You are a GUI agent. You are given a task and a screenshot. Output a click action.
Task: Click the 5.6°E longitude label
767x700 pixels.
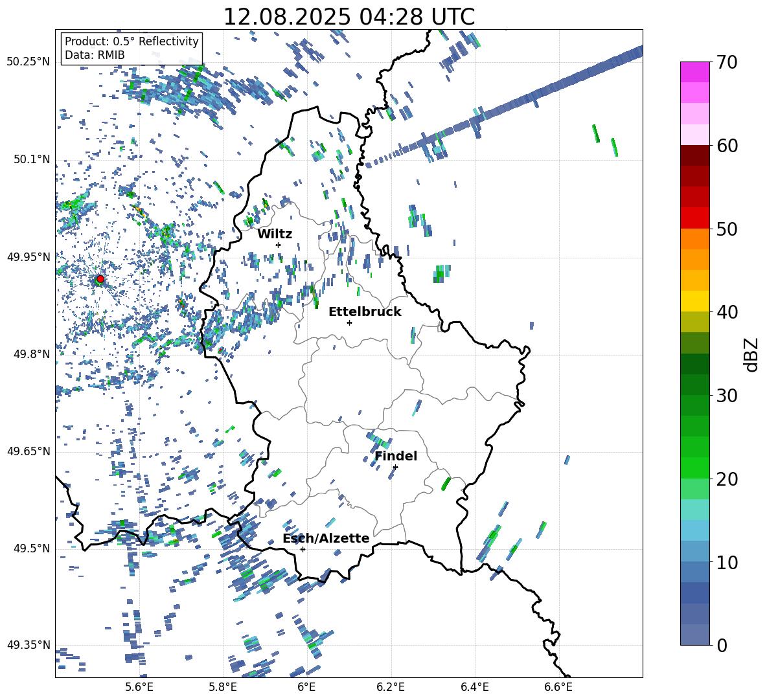[x=139, y=688]
